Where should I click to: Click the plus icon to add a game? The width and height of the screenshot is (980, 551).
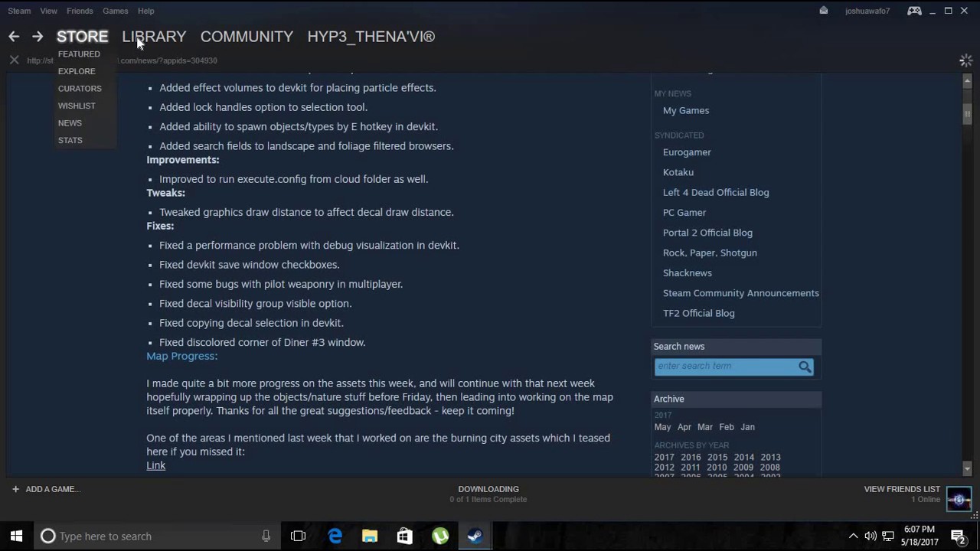(x=15, y=489)
